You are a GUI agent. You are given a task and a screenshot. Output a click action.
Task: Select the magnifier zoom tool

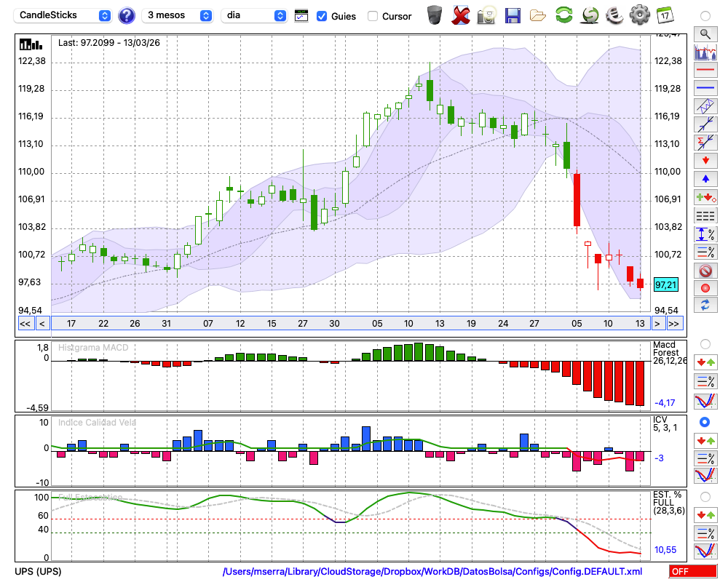705,34
